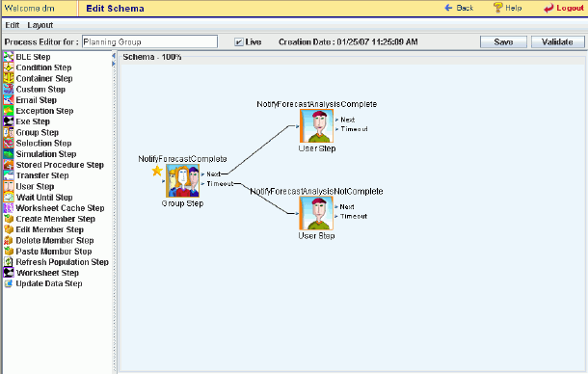Click the 'Refresh Population Step' label
588x374 pixels.
click(63, 262)
